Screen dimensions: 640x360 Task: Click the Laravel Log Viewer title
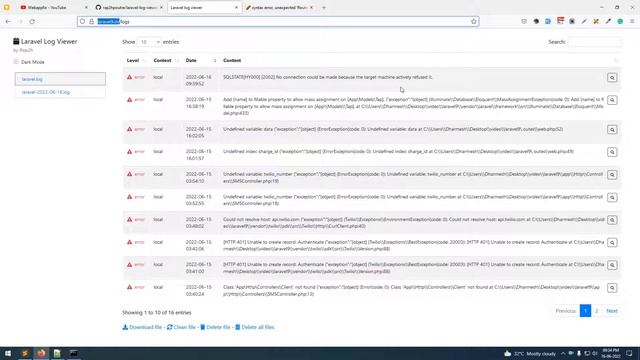pos(49,41)
